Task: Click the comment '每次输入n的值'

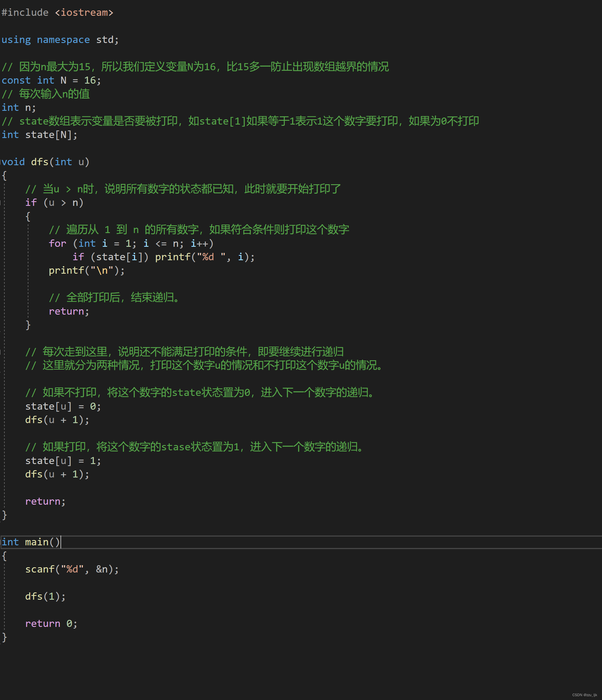Action: click(46, 94)
